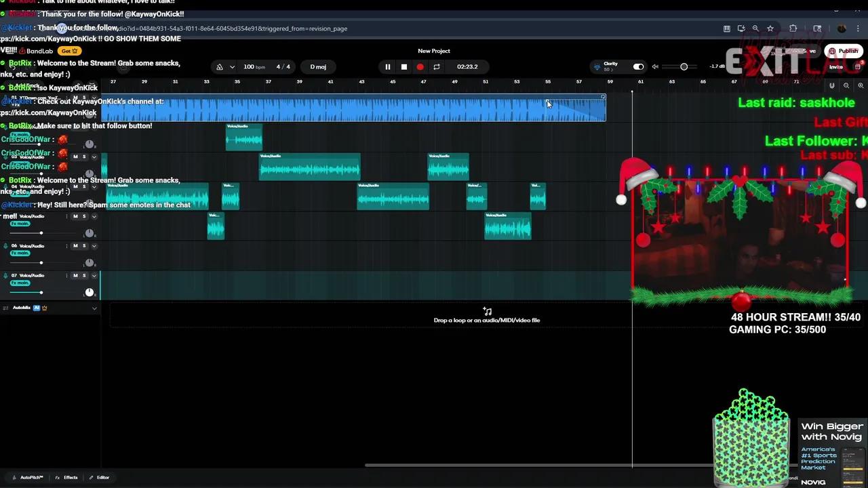Toggle the loop cycle icon
Screen dimensions: 868x488
437,66
